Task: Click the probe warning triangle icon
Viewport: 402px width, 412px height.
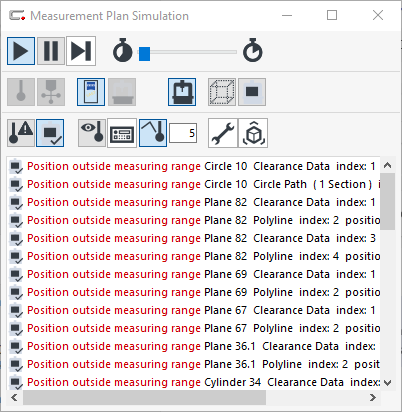Action: click(21, 133)
